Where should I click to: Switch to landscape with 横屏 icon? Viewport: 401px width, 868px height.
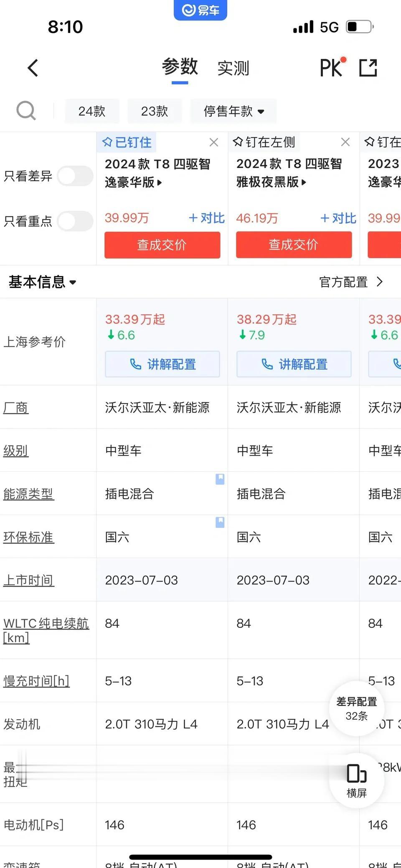[x=357, y=780]
